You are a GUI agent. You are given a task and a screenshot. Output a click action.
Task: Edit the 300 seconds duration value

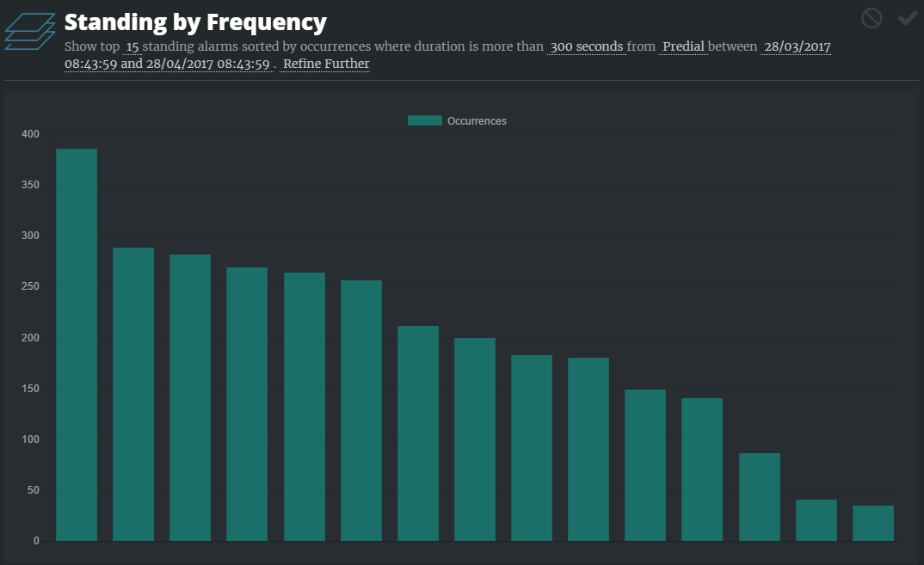[586, 46]
